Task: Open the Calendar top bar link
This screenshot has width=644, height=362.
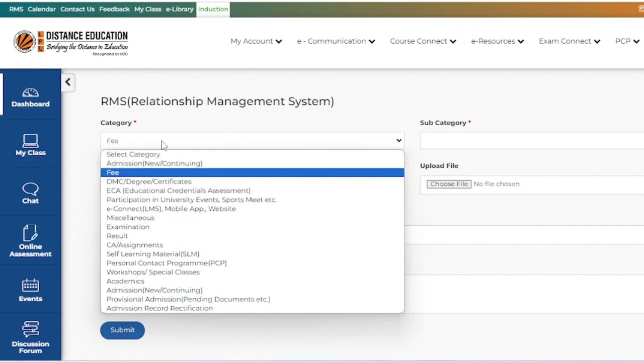Action: point(42,9)
